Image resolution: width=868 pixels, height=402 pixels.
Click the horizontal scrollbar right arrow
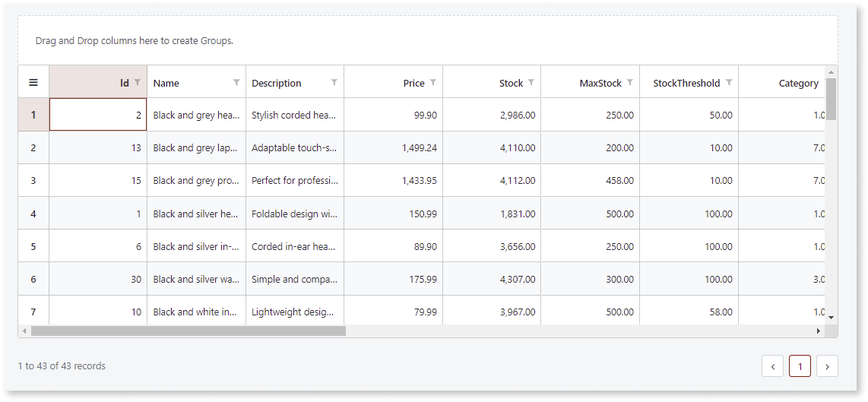point(819,331)
